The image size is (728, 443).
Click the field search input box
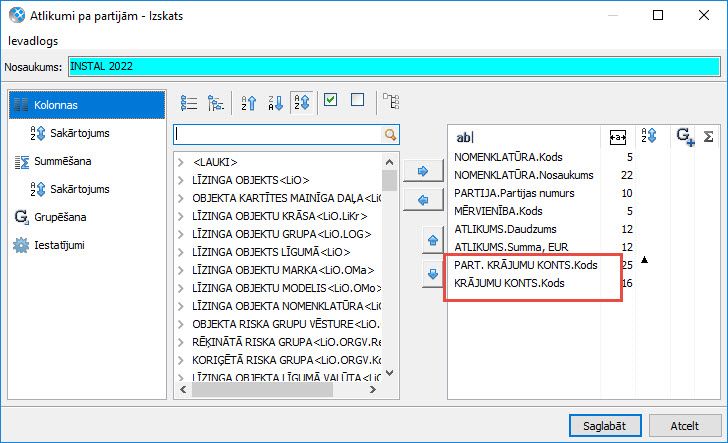tap(279, 135)
